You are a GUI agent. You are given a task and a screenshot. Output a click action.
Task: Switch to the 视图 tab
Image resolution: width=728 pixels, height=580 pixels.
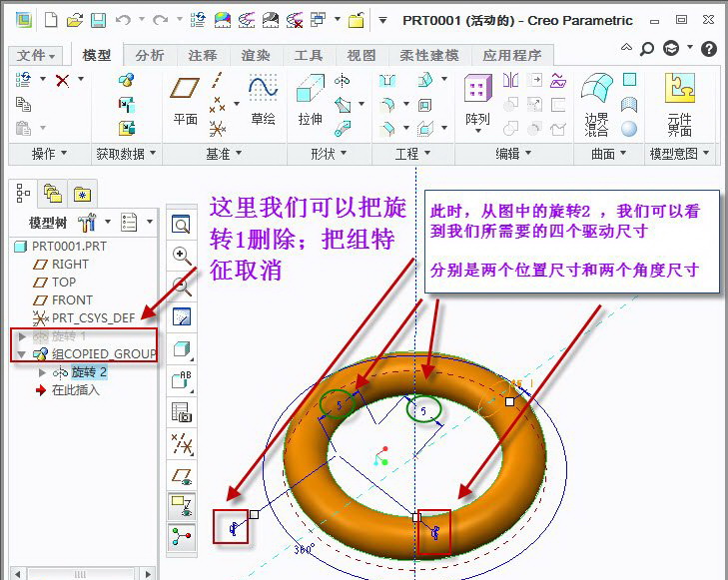pos(362,56)
